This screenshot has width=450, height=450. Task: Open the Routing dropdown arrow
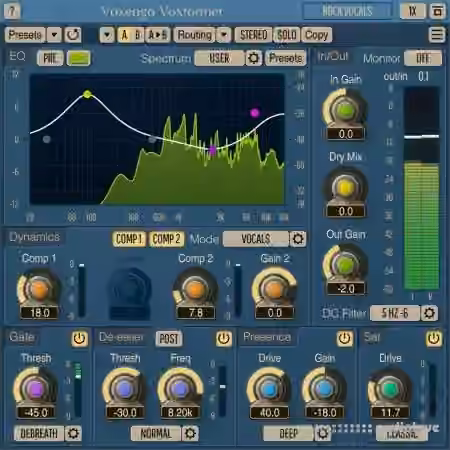224,35
